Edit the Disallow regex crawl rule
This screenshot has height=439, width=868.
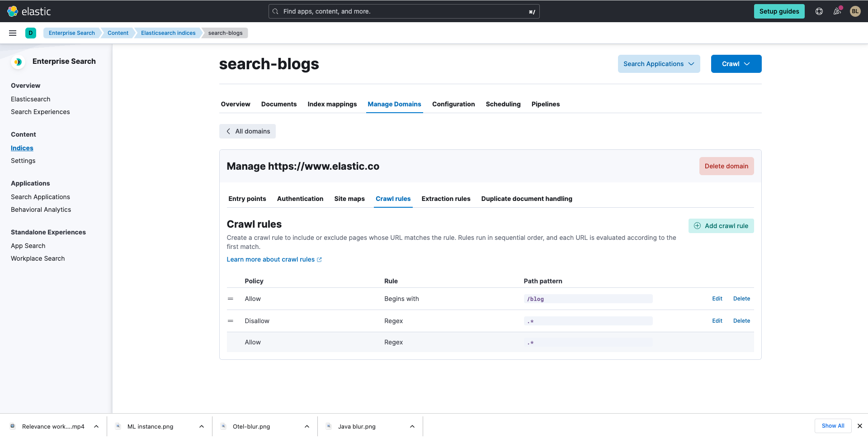coord(717,321)
